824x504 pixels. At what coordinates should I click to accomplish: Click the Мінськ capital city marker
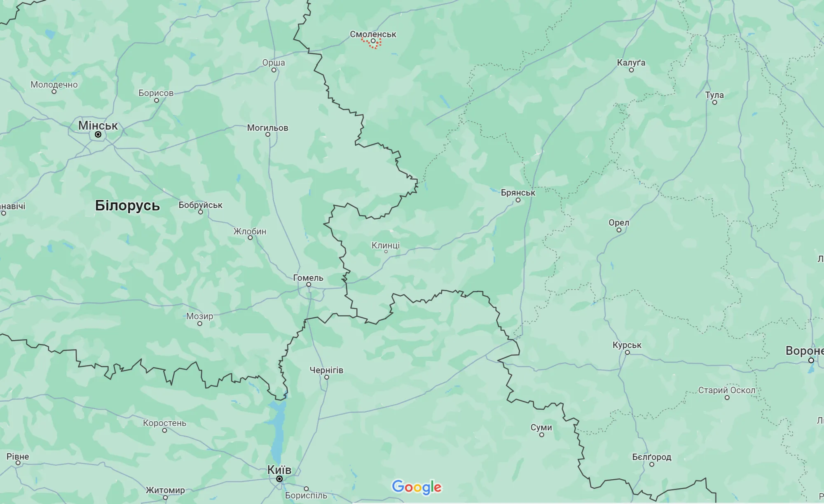coord(98,135)
